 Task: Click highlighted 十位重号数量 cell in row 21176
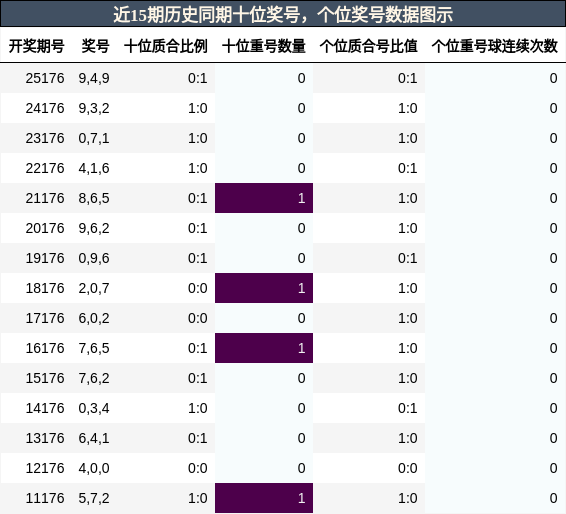[264, 198]
